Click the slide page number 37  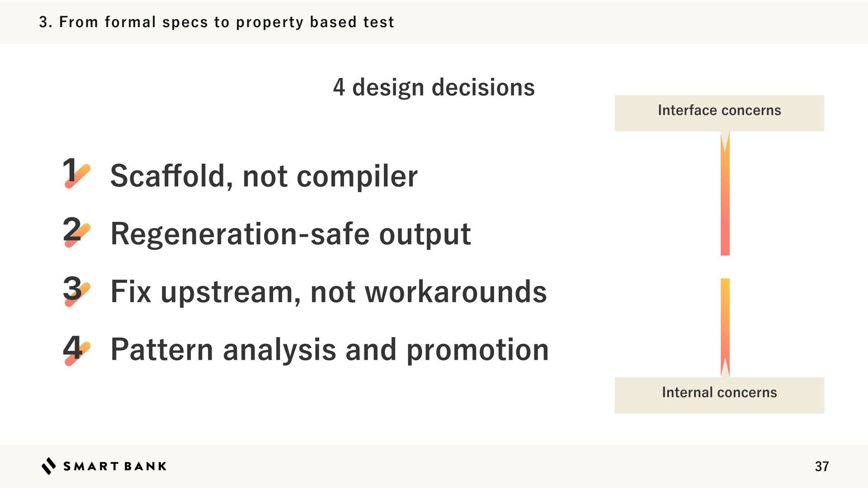pyautogui.click(x=821, y=466)
